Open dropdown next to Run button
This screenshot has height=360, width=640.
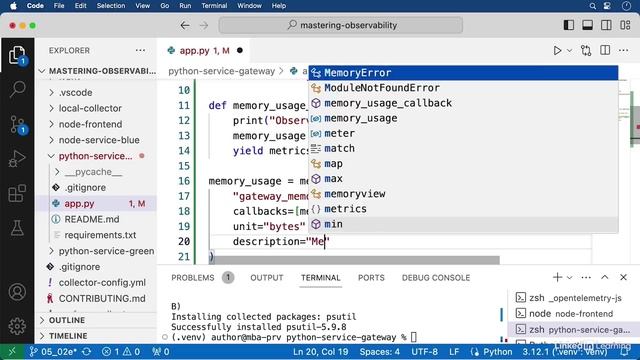[569, 51]
